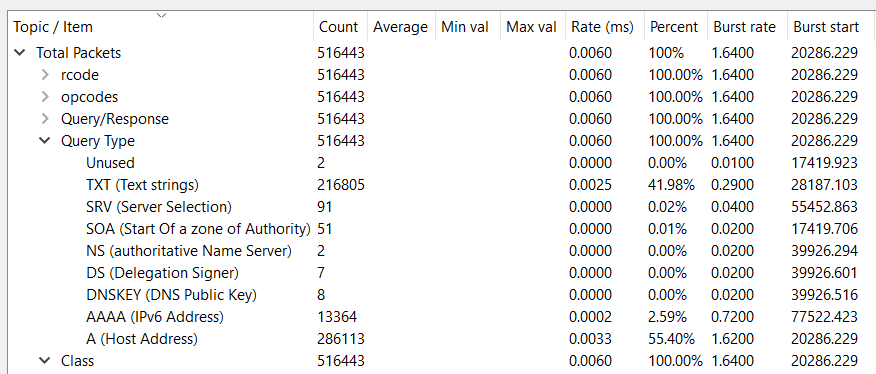
Task: Click burst start value 17419.923
Action: pyautogui.click(x=824, y=163)
